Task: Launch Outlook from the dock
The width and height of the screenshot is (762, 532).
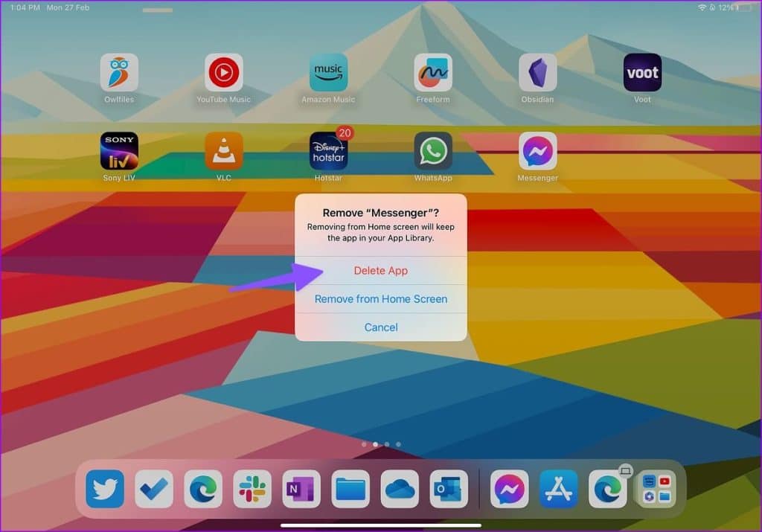Action: click(x=449, y=489)
